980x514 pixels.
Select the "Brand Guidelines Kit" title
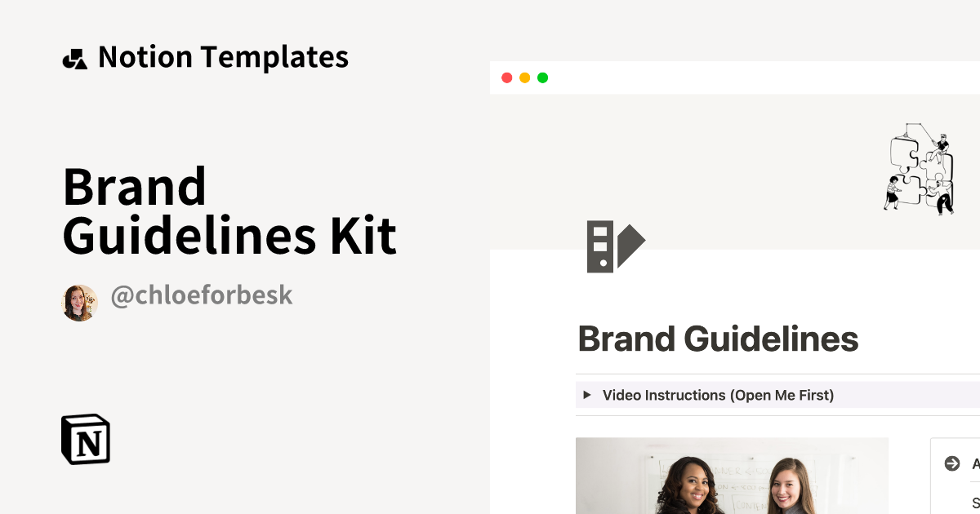[x=229, y=212]
